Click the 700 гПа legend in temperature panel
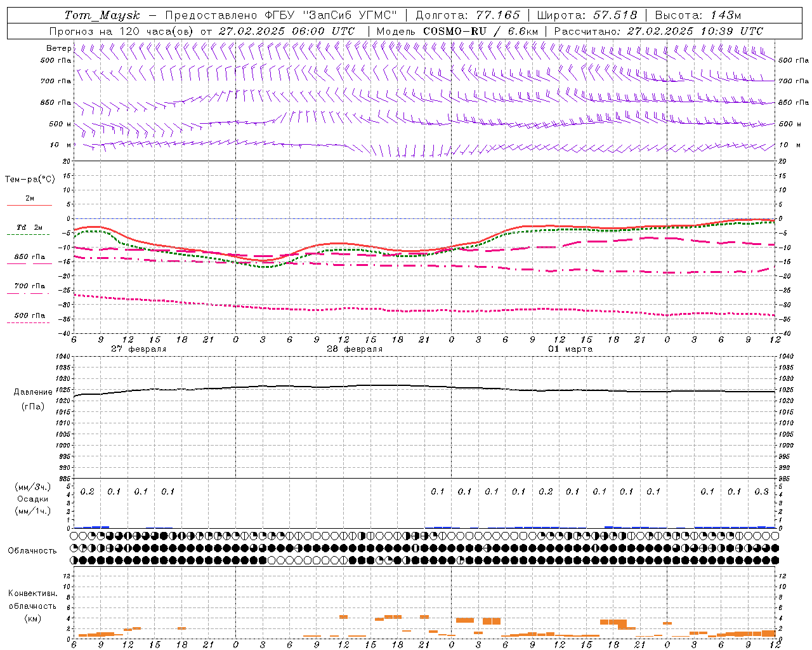The height and width of the screenshot is (650, 812). tap(29, 286)
